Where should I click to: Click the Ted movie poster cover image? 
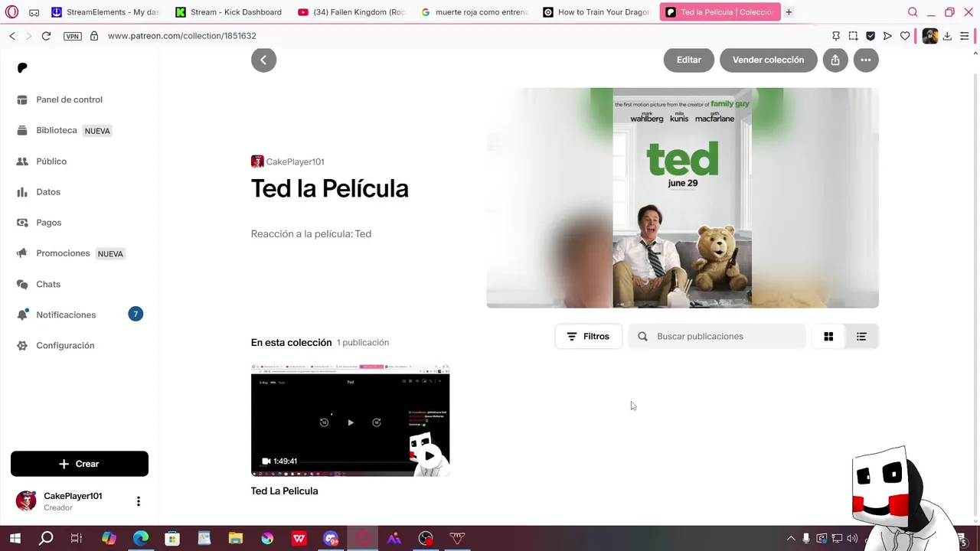click(682, 197)
